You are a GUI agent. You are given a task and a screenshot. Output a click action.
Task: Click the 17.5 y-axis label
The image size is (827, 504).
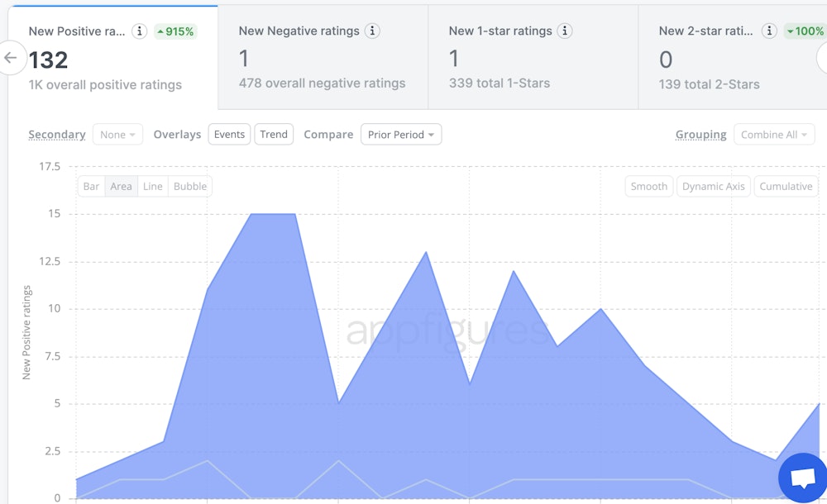(x=50, y=167)
